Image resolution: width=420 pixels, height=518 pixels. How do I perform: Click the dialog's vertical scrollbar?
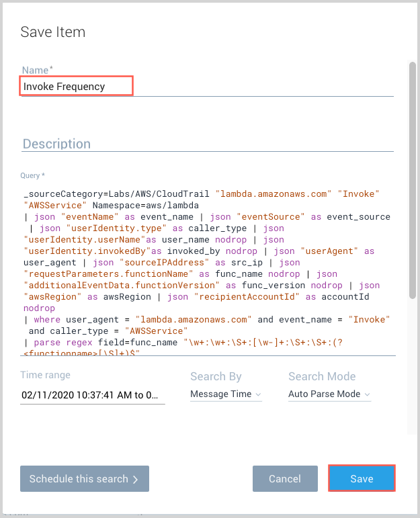tap(412, 181)
